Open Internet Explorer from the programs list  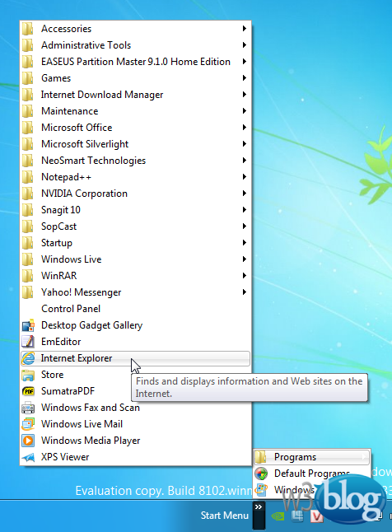coord(135,358)
